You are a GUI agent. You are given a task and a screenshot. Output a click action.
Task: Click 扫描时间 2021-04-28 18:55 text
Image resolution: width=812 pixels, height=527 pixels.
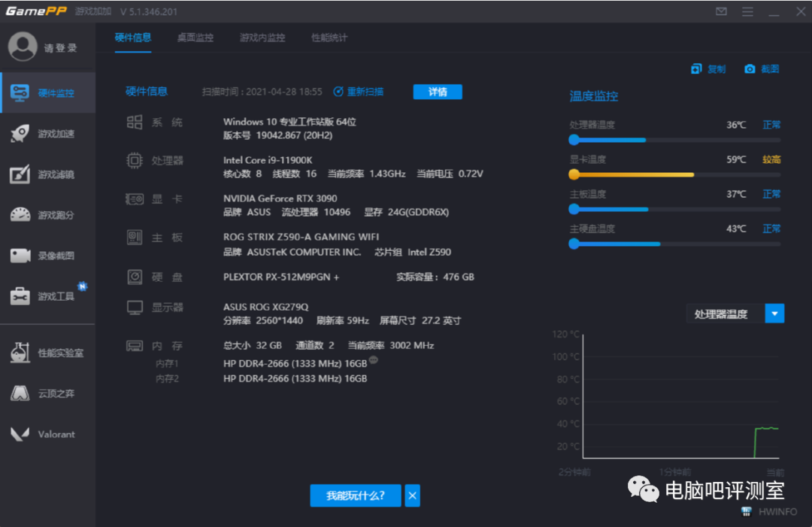coord(262,92)
